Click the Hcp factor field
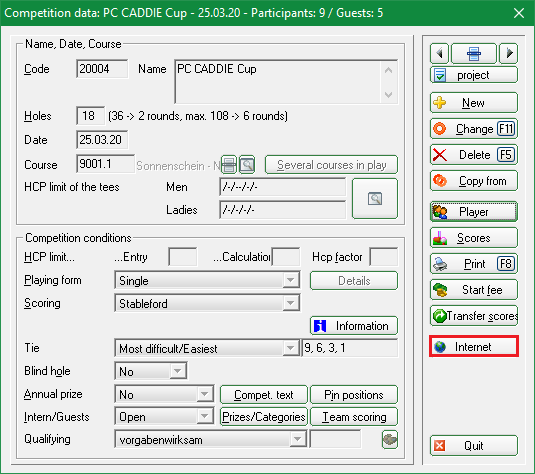Image resolution: width=535 pixels, height=474 pixels. [384, 257]
